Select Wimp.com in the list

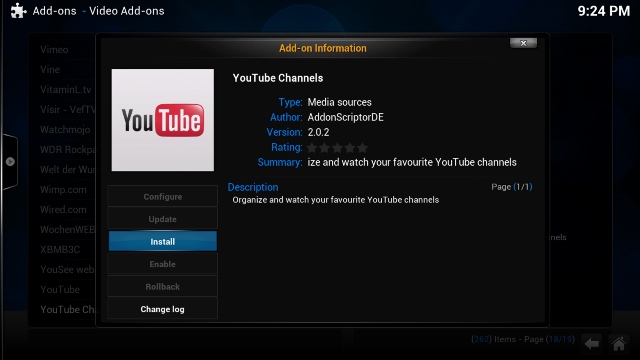(63, 190)
